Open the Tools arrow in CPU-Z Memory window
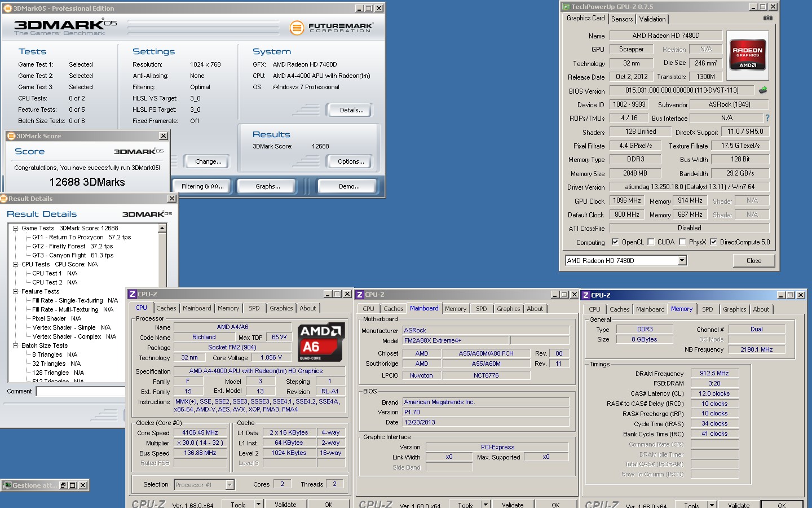This screenshot has width=812, height=508. point(712,505)
